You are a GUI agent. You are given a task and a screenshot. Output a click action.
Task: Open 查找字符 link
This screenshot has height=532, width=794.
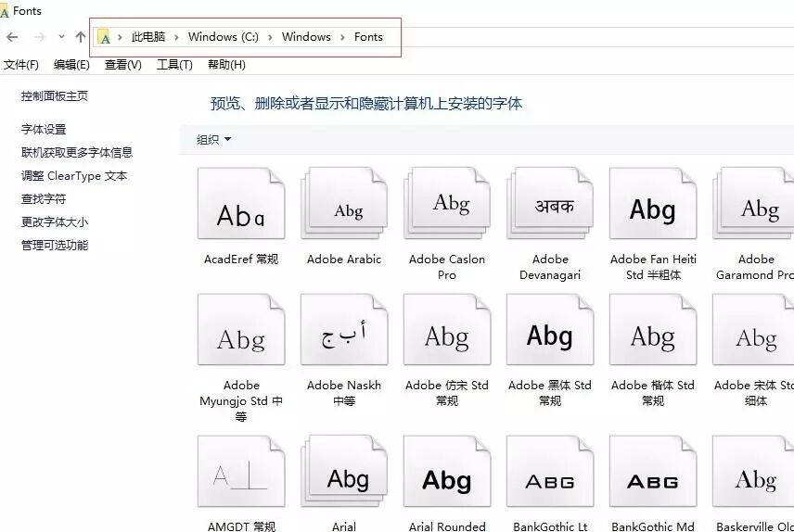click(x=44, y=199)
